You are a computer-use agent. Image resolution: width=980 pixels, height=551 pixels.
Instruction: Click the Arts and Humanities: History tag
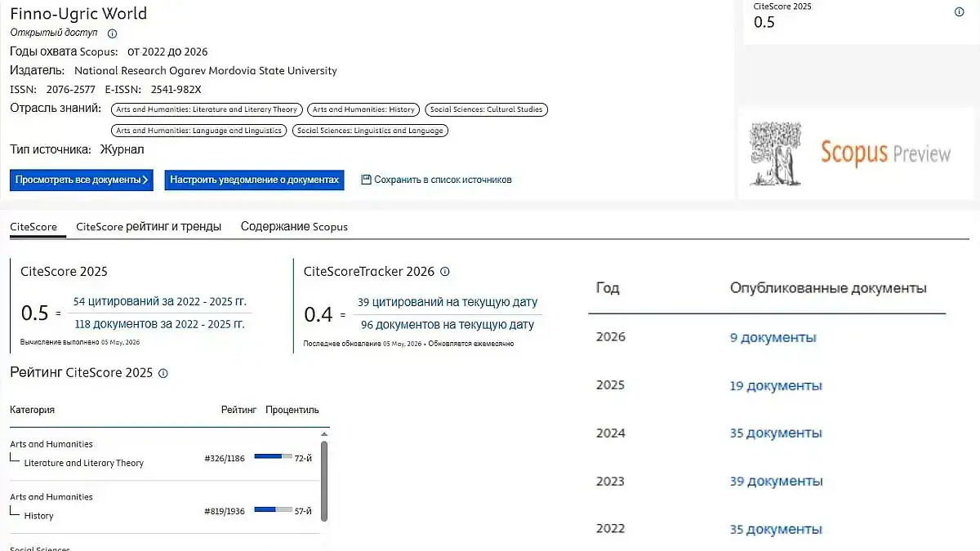[364, 109]
